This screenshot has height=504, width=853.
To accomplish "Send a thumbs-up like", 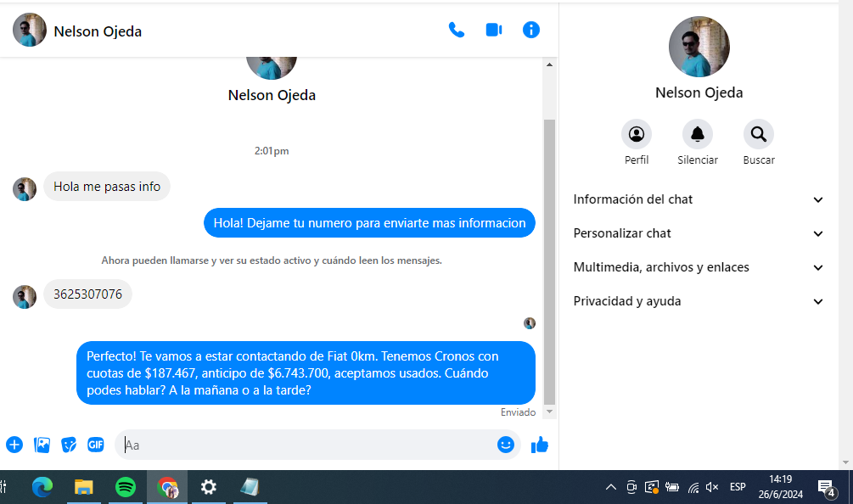I will (539, 445).
